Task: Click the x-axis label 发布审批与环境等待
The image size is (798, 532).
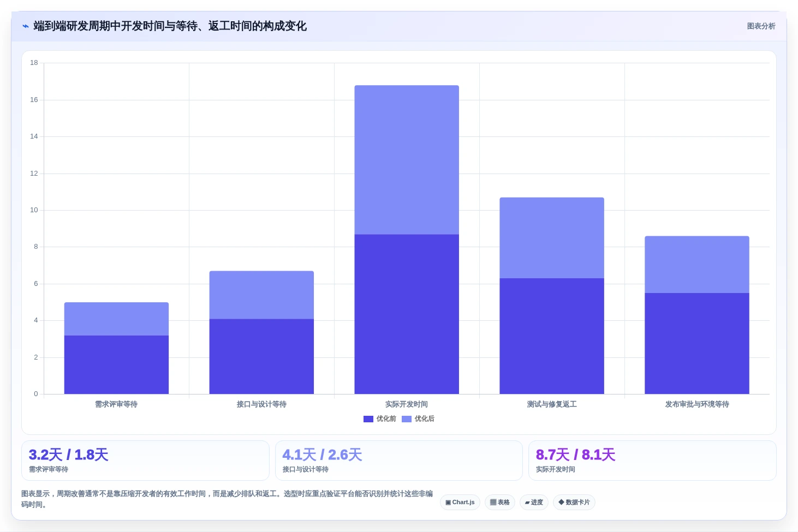Action: (697, 404)
